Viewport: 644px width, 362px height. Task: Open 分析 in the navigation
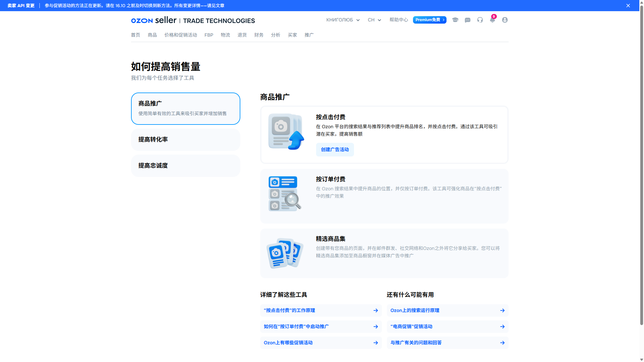[x=276, y=35]
